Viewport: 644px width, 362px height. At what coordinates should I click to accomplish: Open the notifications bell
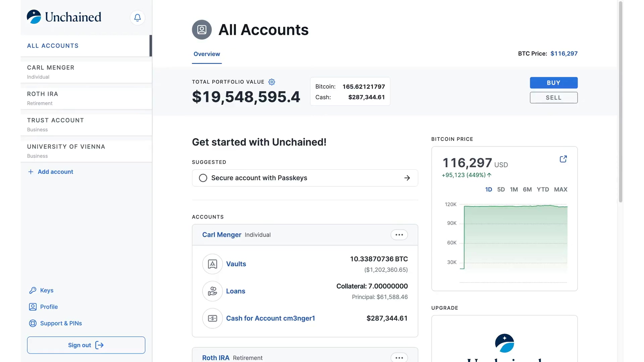pyautogui.click(x=137, y=17)
